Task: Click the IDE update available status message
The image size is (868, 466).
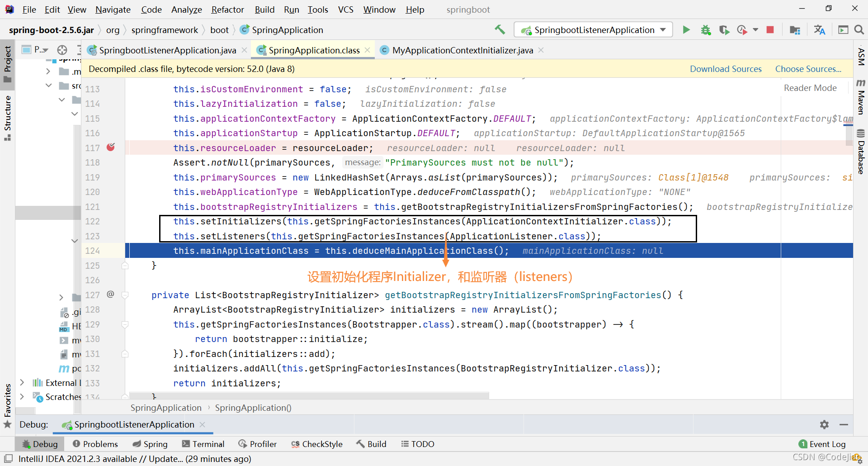Action: [x=135, y=459]
